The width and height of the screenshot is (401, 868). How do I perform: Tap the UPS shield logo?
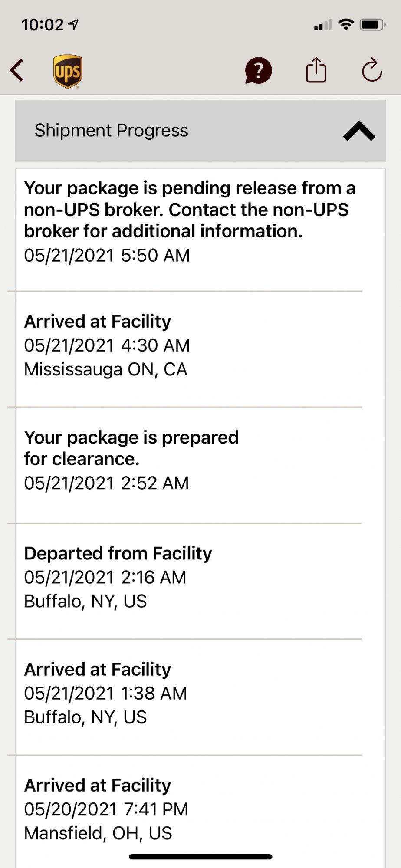tap(68, 71)
